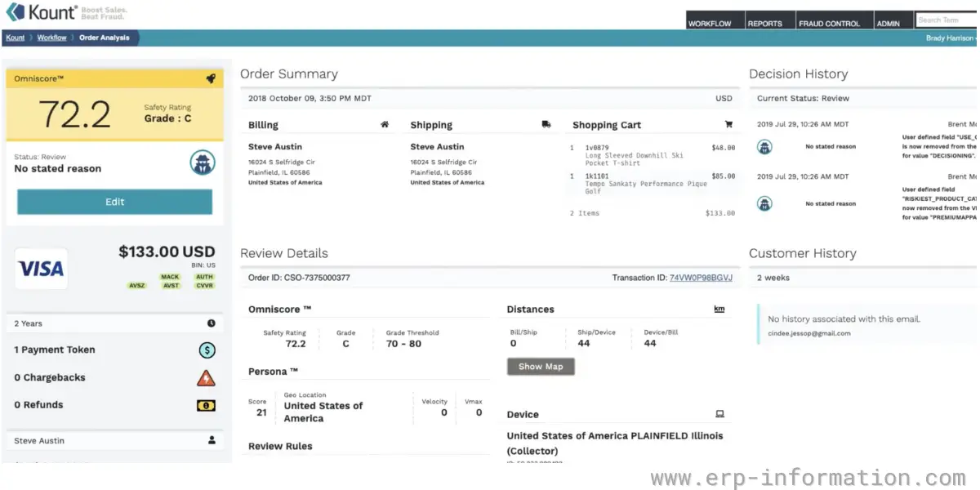Open the Brady Harrison user dropdown
Viewport: 980px width, 490px height.
point(951,38)
